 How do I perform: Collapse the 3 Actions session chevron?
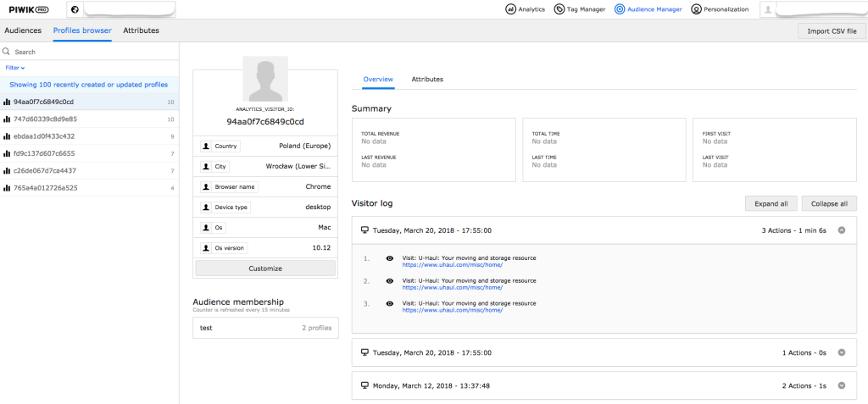pos(842,230)
